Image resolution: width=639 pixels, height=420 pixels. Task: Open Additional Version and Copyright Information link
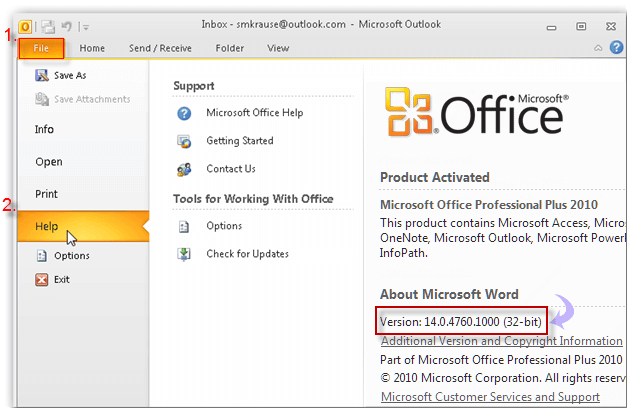click(x=502, y=341)
